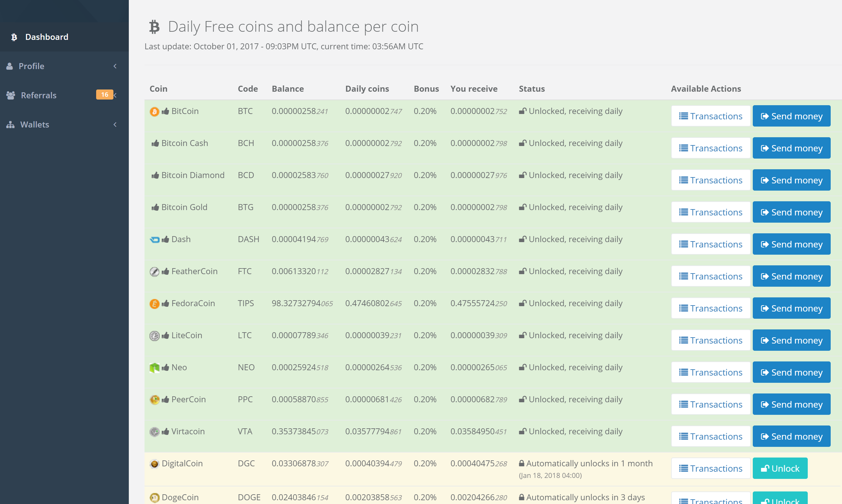The height and width of the screenshot is (504, 842).
Task: Click the DigitalCoin logo icon
Action: pos(154,463)
